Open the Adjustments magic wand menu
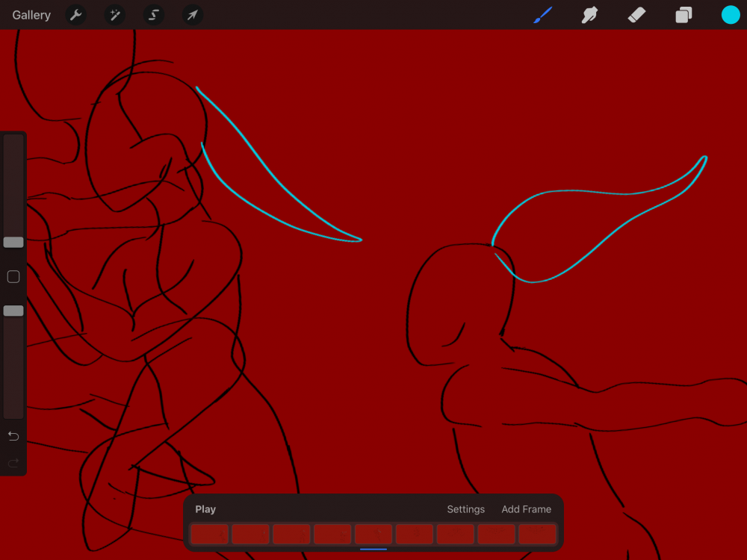 [x=115, y=15]
